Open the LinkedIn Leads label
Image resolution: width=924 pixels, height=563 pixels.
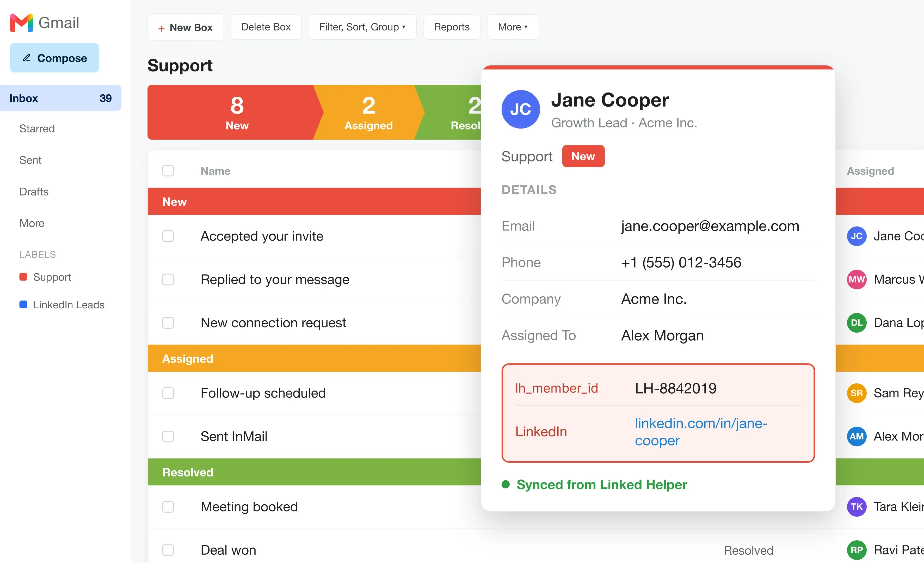[x=69, y=305]
